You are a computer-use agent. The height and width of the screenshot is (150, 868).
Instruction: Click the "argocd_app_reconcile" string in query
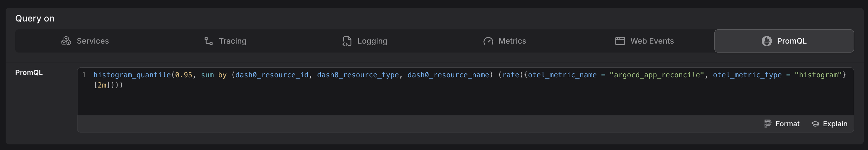pos(656,75)
